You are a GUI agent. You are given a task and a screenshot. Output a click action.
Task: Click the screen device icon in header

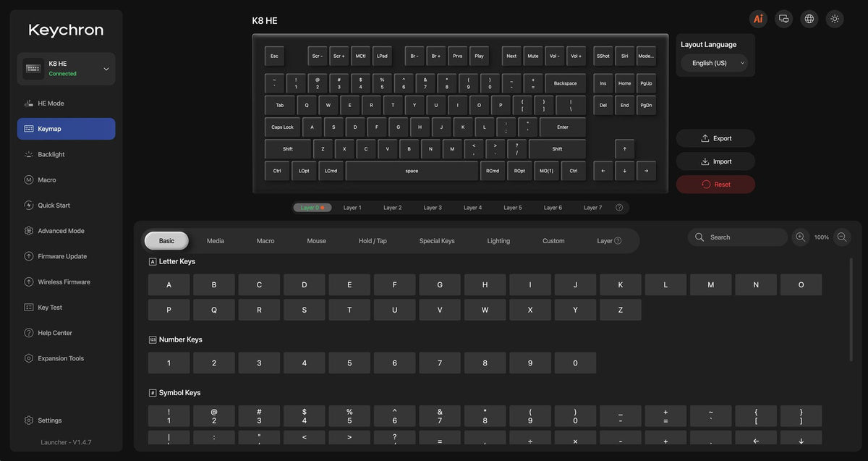(783, 19)
